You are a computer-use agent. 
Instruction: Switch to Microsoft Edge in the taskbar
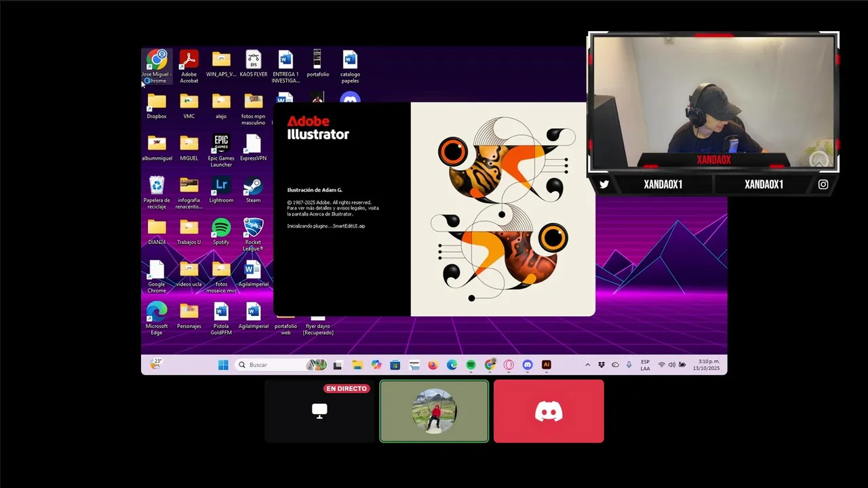(x=452, y=365)
